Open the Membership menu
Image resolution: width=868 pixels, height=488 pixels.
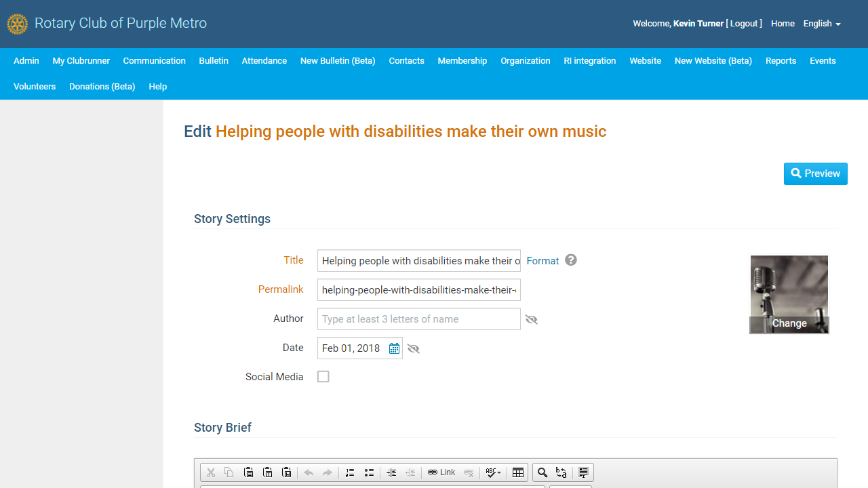(462, 61)
